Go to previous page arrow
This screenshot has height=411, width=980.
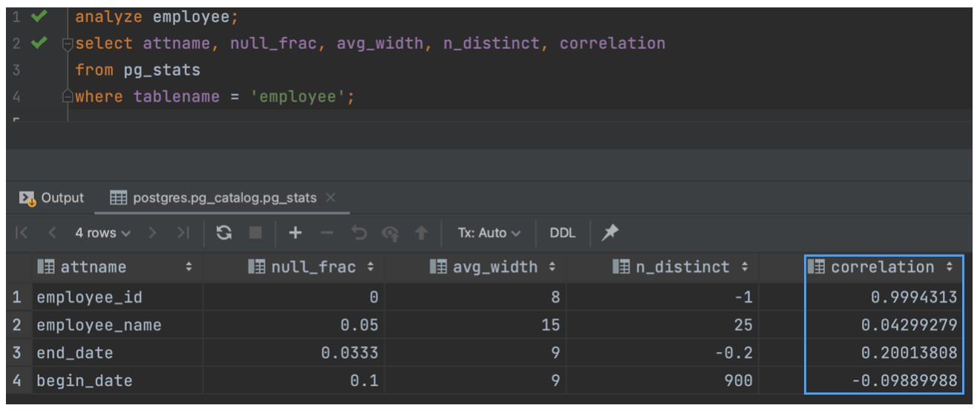(x=52, y=233)
